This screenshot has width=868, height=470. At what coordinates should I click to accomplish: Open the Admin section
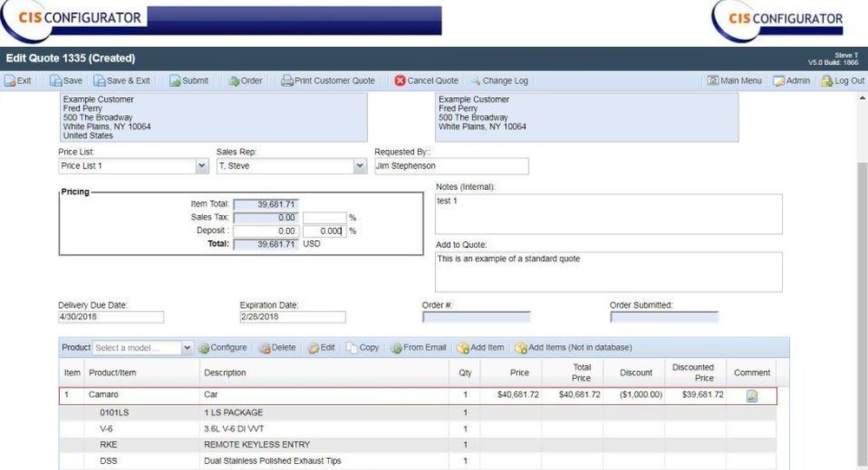(x=792, y=81)
